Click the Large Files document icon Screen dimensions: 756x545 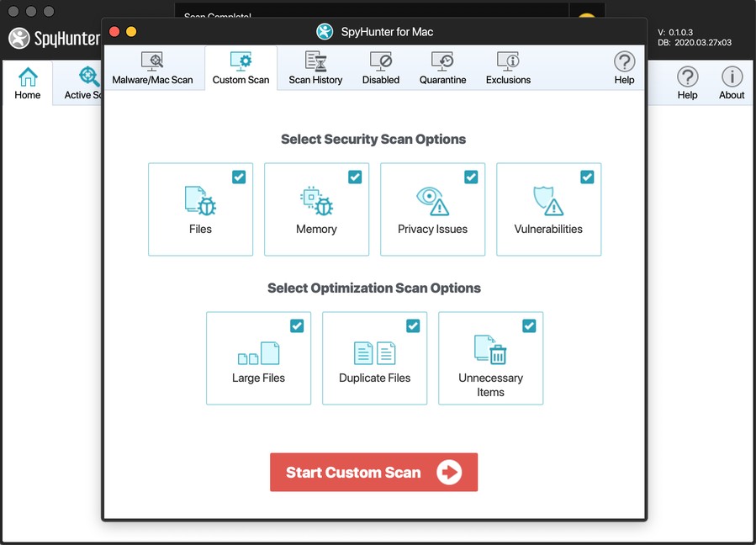[x=258, y=353]
